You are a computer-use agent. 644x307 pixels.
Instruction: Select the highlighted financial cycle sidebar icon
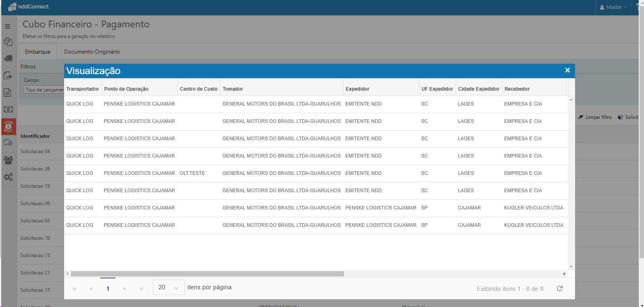coord(8,127)
